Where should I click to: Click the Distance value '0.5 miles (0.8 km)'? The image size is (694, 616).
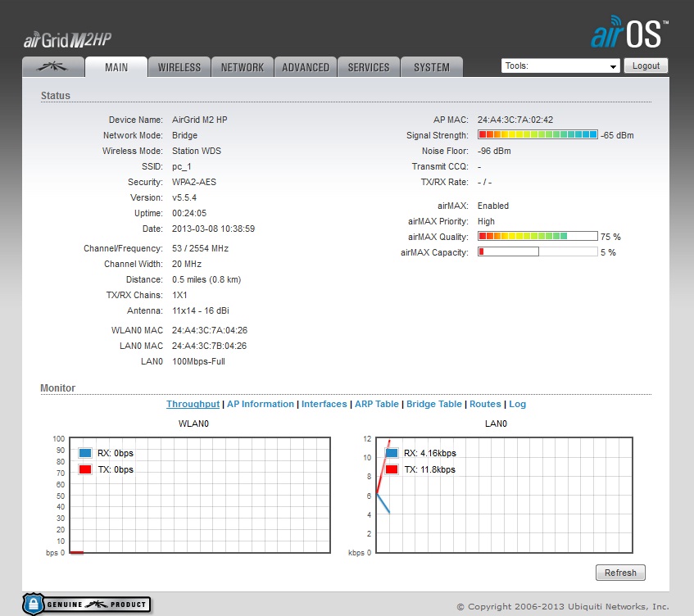tap(206, 279)
